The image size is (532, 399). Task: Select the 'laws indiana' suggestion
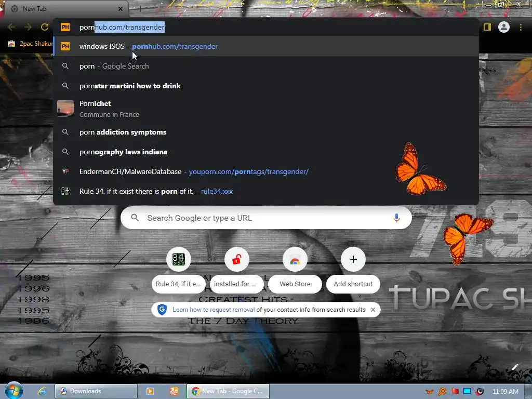266,152
